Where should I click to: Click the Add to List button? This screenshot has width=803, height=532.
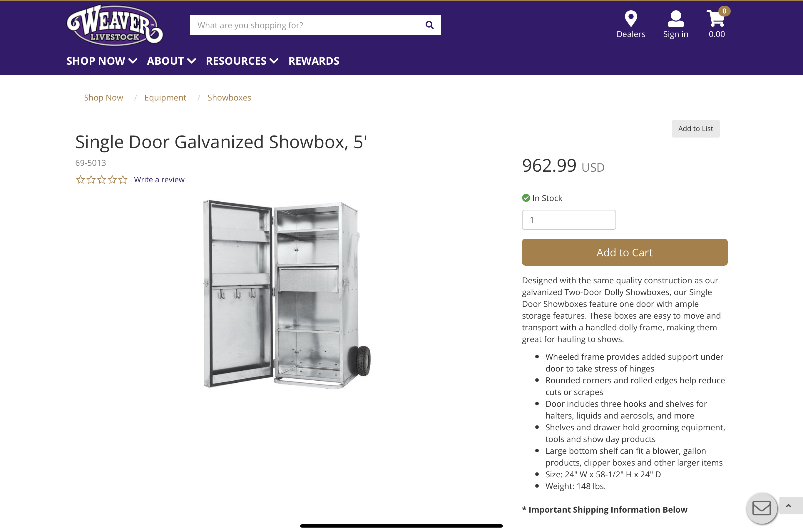pyautogui.click(x=695, y=128)
